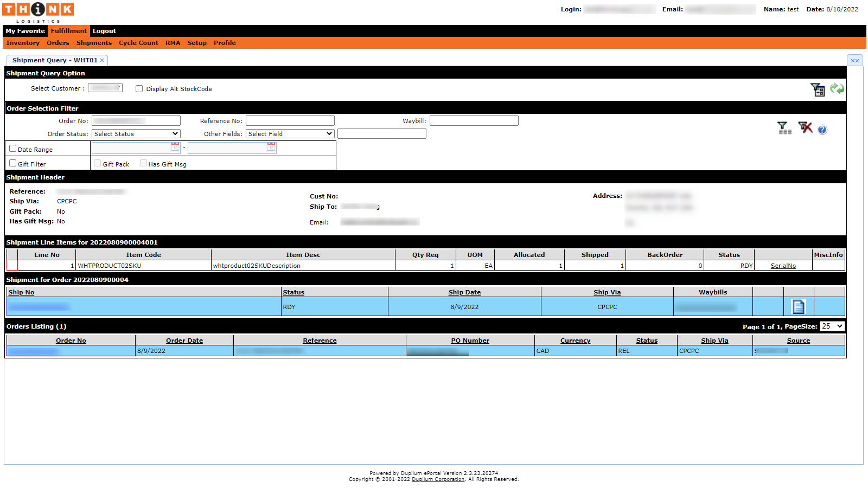Screen dimensions: 868x488
Task: Sort shipments by Ship Date
Action: click(x=464, y=292)
